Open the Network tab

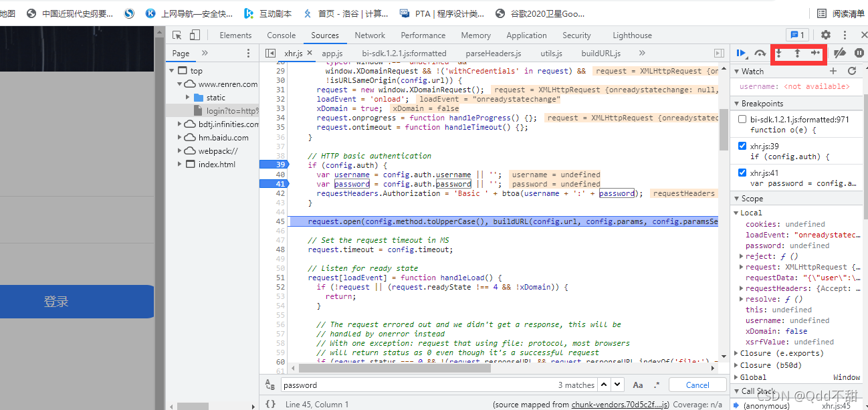pyautogui.click(x=370, y=35)
